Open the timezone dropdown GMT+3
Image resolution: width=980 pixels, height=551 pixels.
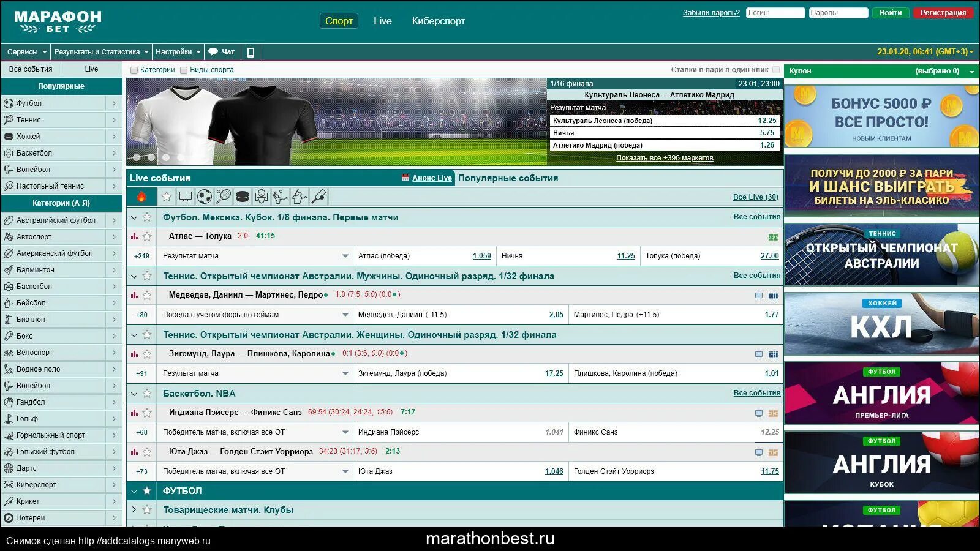pyautogui.click(x=925, y=51)
